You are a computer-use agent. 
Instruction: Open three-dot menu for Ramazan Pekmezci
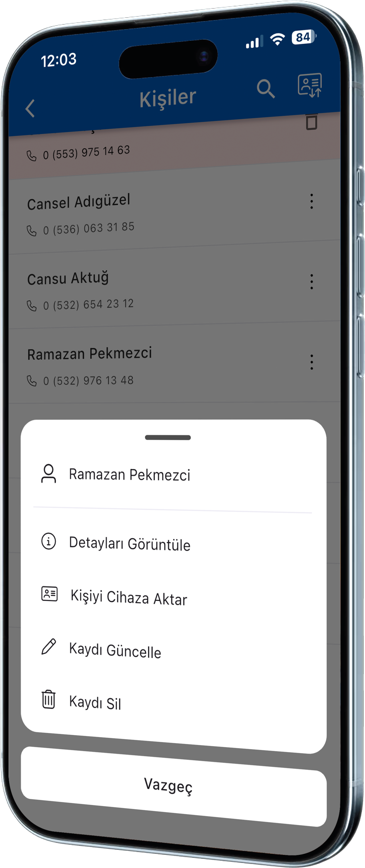click(x=311, y=362)
